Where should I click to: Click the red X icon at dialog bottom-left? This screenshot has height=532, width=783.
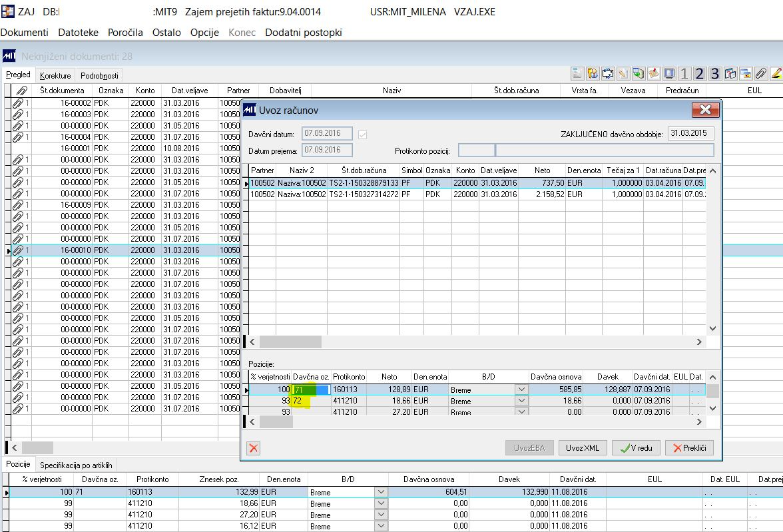[x=253, y=448]
